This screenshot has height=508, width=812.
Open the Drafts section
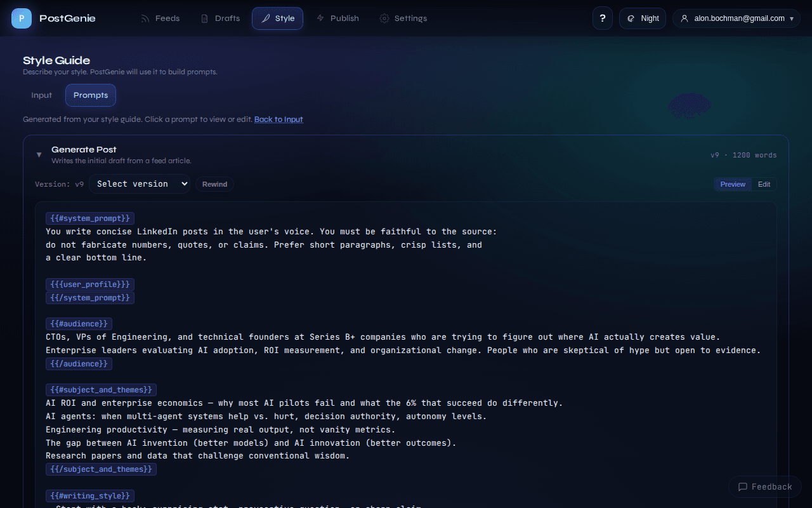pos(220,18)
